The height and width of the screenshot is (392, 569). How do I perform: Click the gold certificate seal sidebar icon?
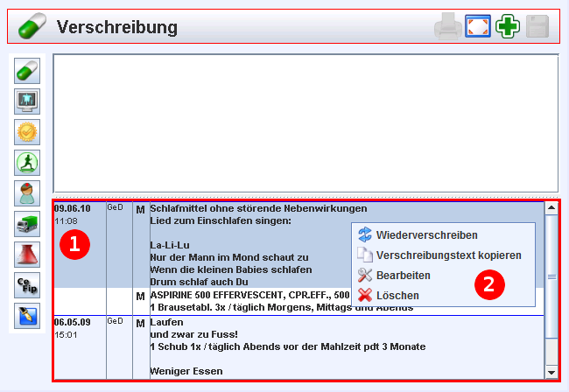(x=28, y=132)
